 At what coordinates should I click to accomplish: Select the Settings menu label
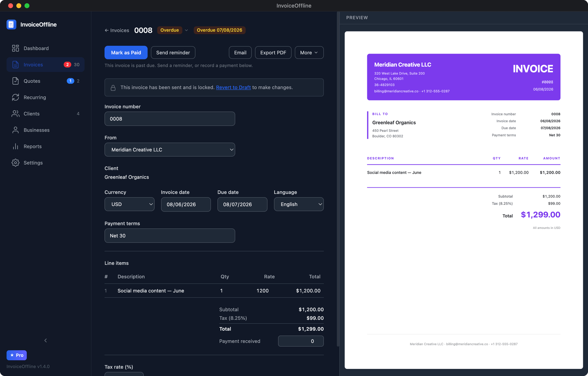(x=33, y=163)
